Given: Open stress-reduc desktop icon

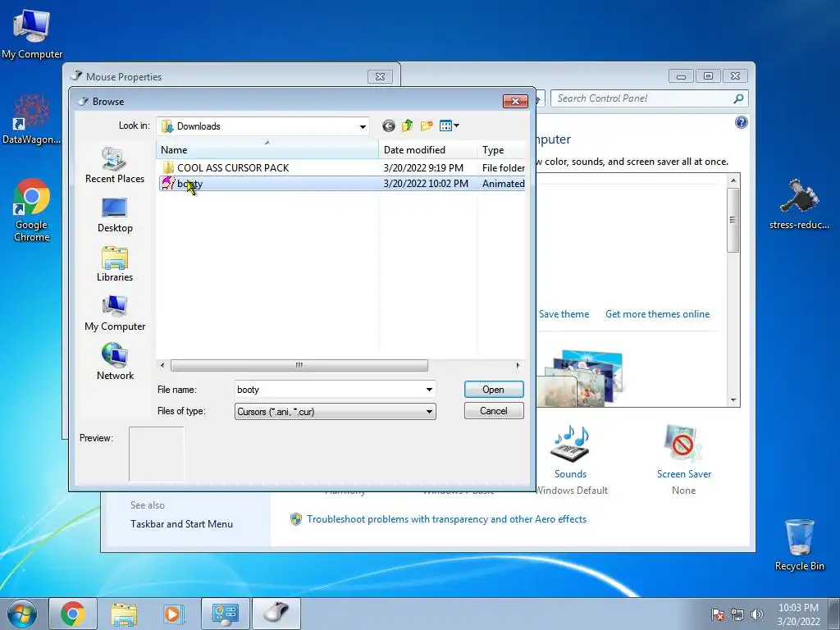Looking at the screenshot, I should [799, 204].
